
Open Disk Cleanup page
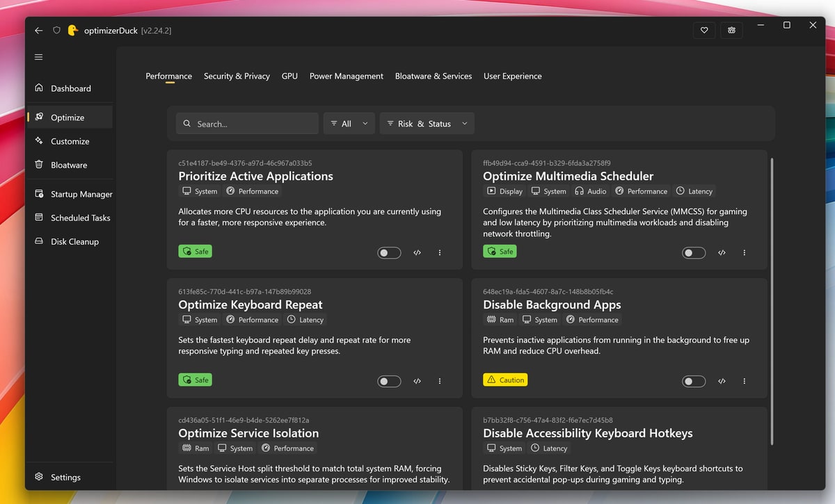70,241
